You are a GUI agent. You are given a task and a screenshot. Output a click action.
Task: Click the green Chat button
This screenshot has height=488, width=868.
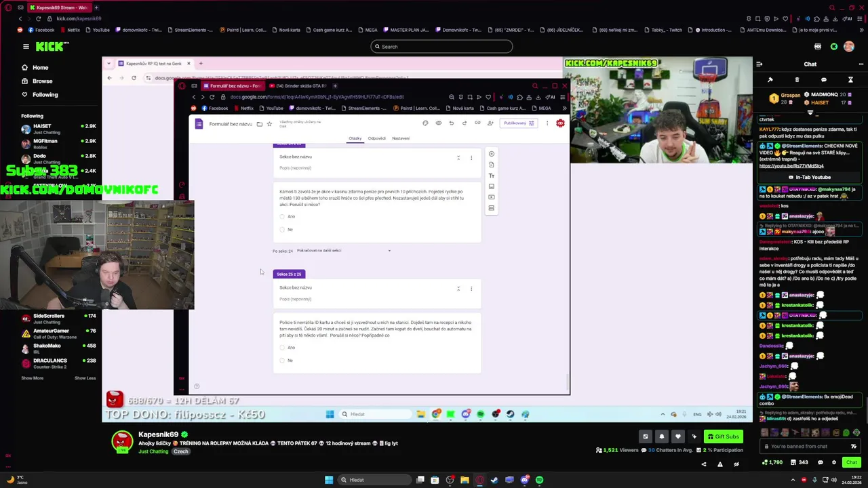click(x=851, y=462)
